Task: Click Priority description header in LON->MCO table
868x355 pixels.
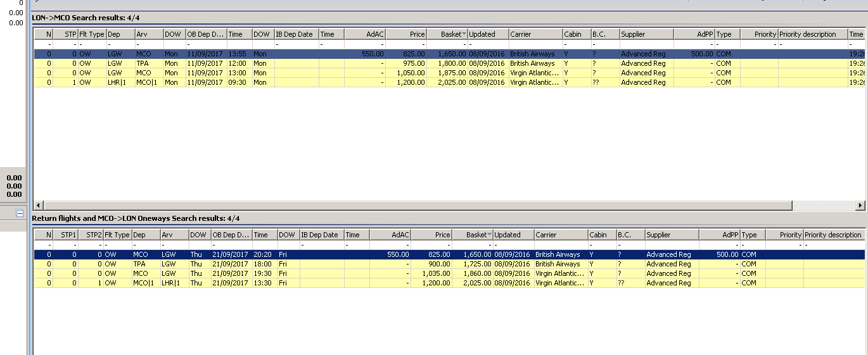Action: point(813,34)
